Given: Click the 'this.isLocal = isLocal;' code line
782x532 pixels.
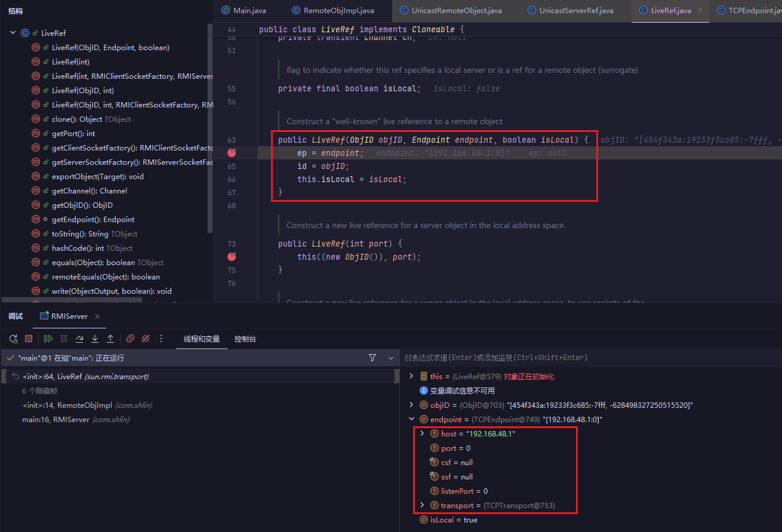Looking at the screenshot, I should pyautogui.click(x=352, y=179).
